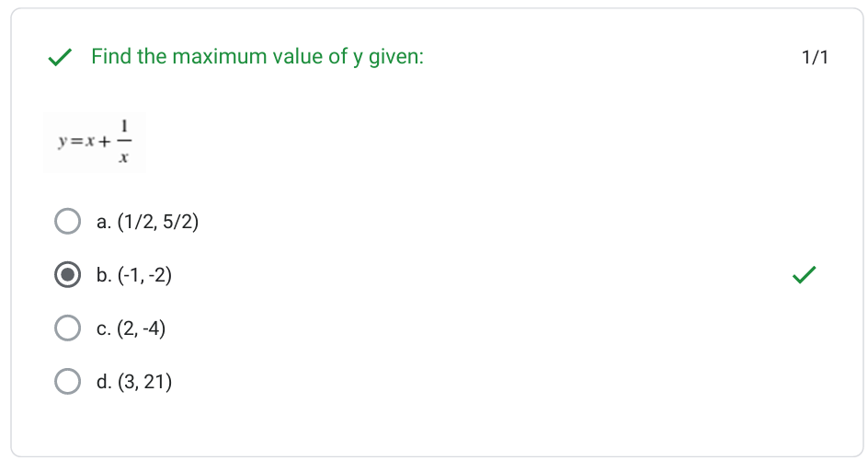Click the selected radio button for option b

(x=67, y=274)
